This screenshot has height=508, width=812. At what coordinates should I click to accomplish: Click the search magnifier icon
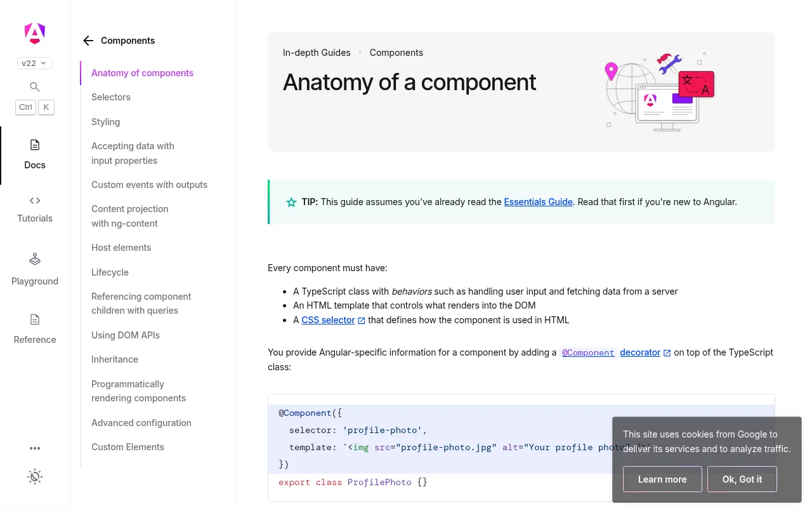coord(35,87)
